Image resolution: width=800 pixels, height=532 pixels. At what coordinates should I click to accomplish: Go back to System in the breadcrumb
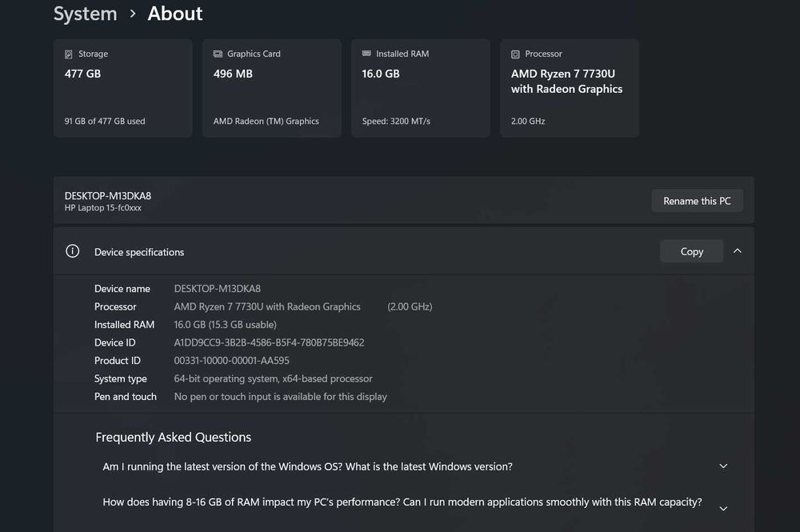85,14
